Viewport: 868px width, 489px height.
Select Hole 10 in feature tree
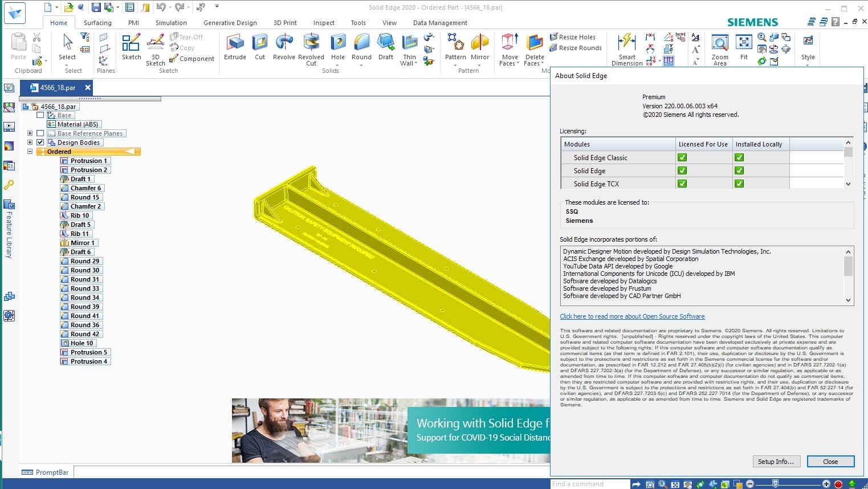tap(78, 343)
